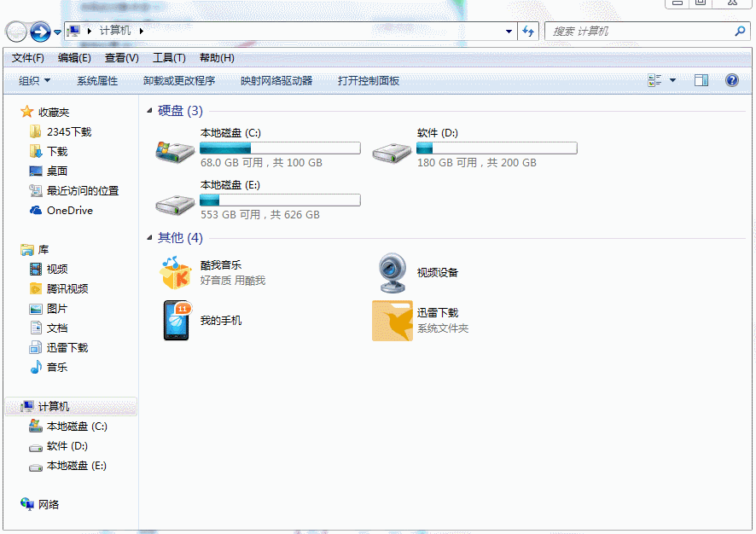
Task: Click the 最近访问的位置 icon
Action: (x=36, y=190)
